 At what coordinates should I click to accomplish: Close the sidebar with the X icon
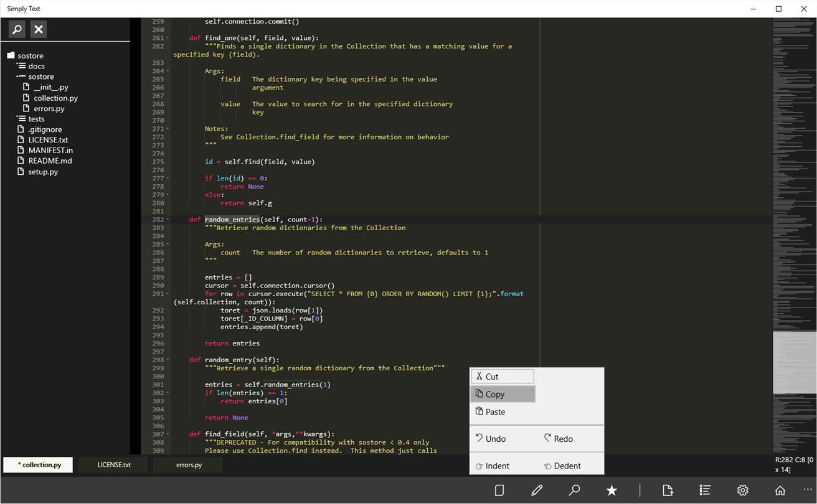tap(39, 29)
